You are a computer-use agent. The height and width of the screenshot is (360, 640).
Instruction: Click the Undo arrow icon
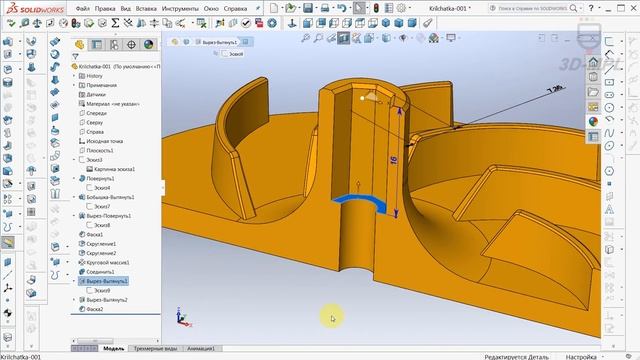342,8
